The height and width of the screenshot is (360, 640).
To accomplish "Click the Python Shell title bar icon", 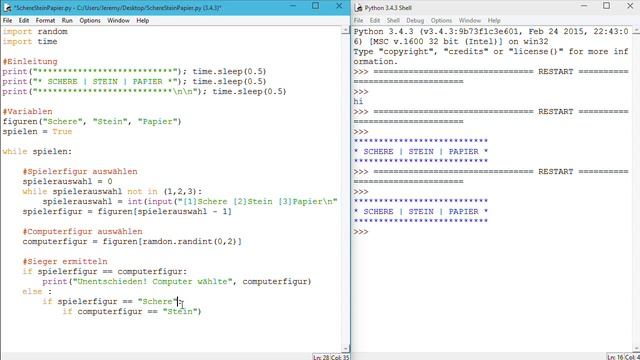I will (358, 7).
